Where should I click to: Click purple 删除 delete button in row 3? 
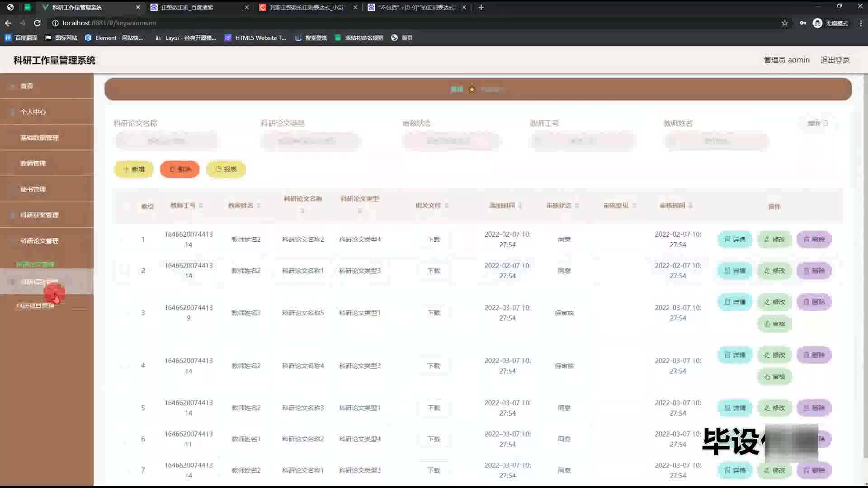(x=814, y=302)
